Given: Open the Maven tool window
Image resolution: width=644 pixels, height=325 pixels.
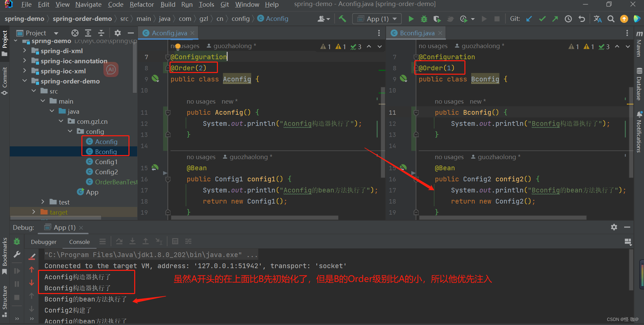Looking at the screenshot, I should (x=639, y=44).
